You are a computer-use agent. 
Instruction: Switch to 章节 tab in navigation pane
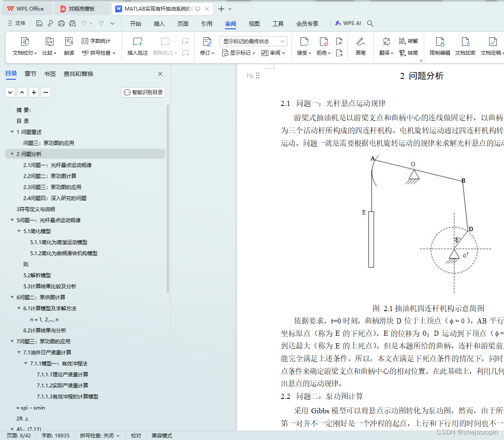[x=30, y=74]
